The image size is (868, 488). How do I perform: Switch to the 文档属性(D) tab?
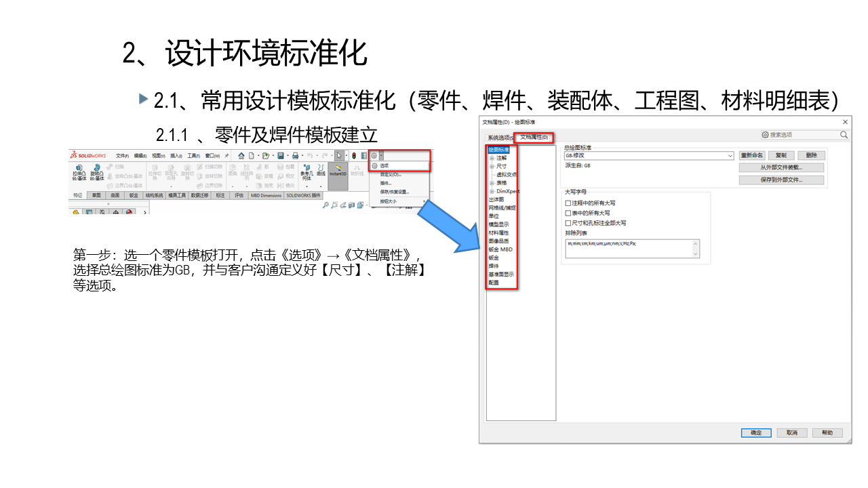coord(534,138)
